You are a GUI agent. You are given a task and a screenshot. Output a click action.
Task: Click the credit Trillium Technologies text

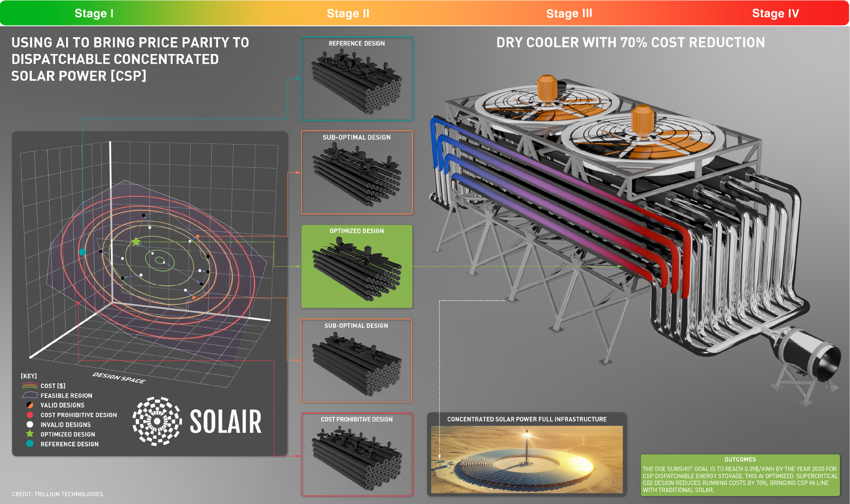[x=57, y=494]
